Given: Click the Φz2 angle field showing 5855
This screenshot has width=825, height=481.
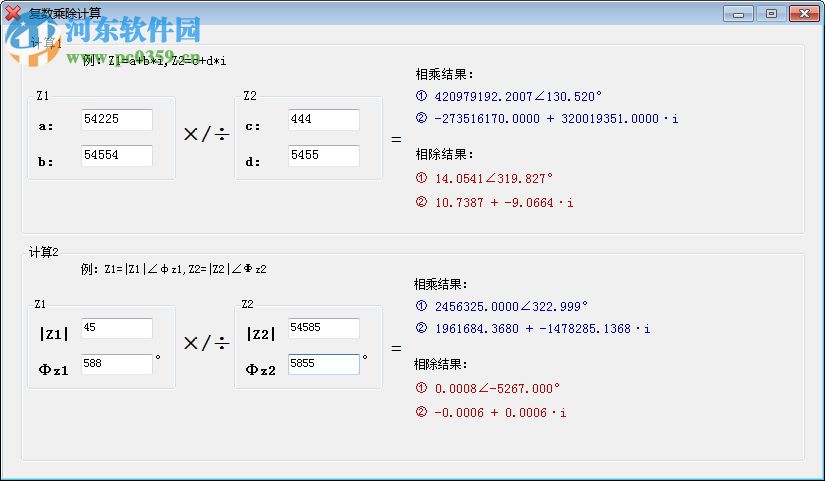Looking at the screenshot, I should point(324,364).
